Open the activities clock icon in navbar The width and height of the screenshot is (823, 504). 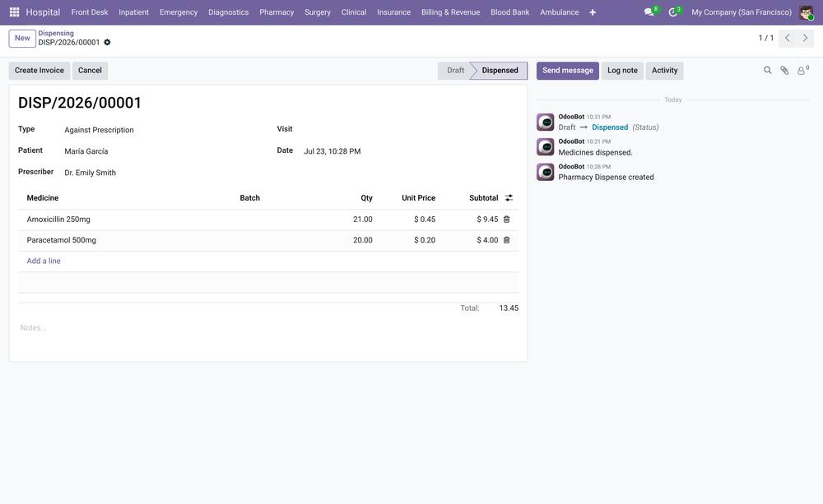pyautogui.click(x=673, y=12)
